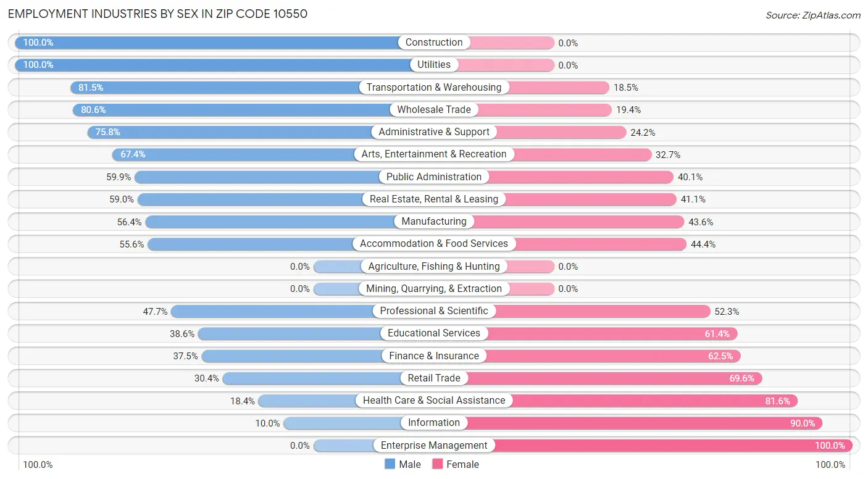
Task: Select Arts, Entertainment & Recreation label
Action: pyautogui.click(x=434, y=154)
